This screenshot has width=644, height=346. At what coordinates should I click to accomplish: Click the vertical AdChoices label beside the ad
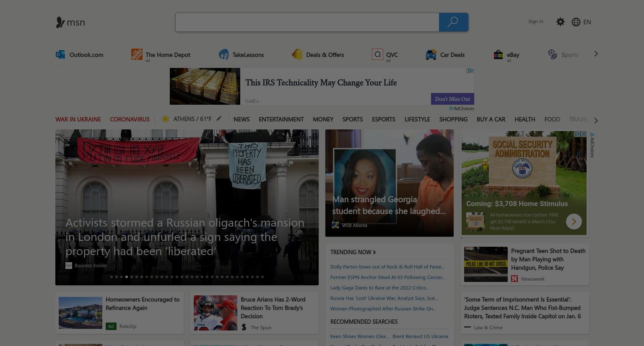(592, 145)
